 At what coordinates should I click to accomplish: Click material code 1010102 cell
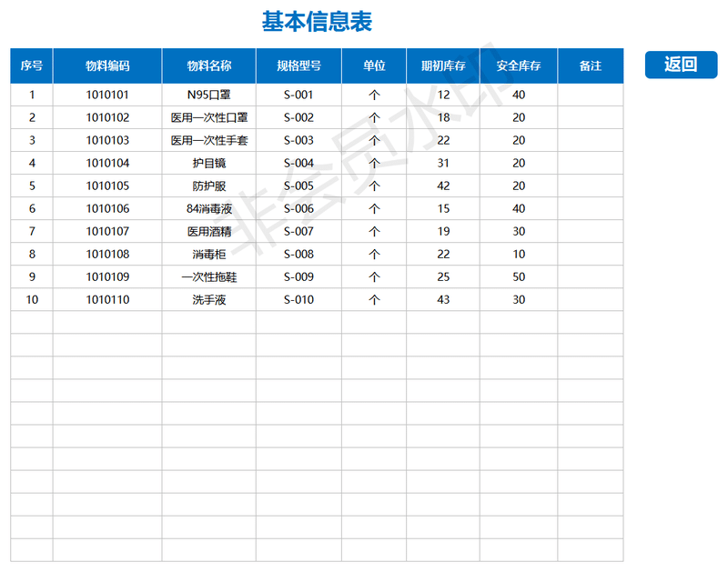click(x=107, y=117)
